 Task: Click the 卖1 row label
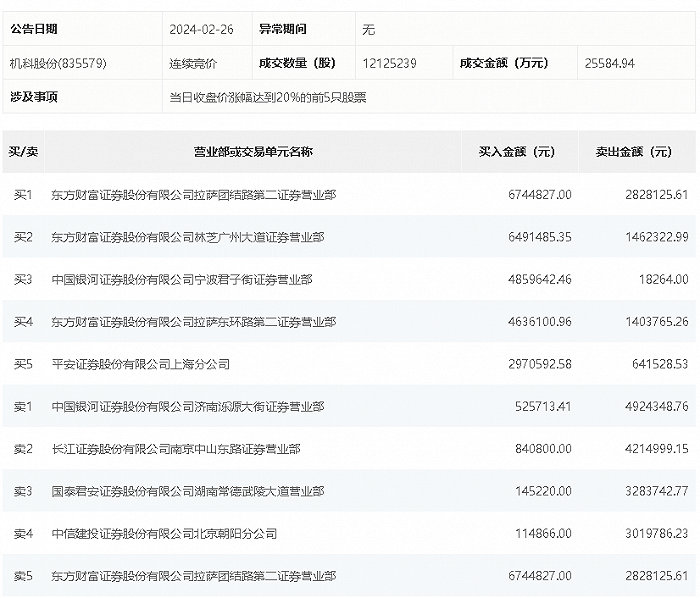tap(23, 407)
